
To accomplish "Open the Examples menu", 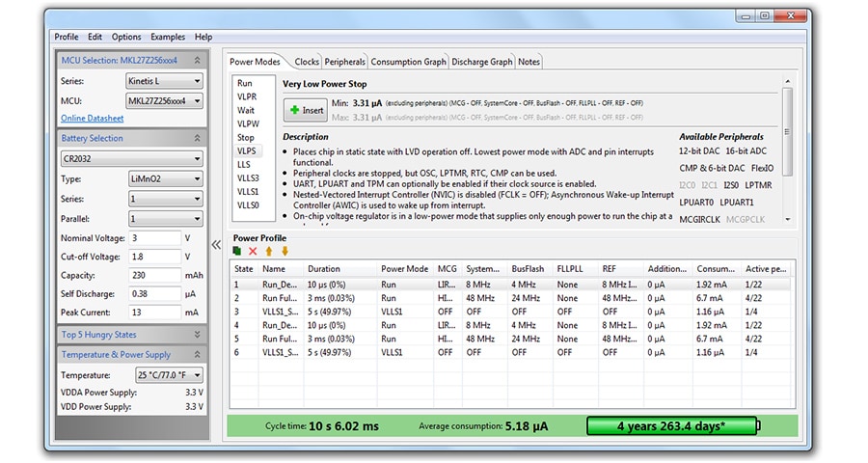I will click(168, 37).
